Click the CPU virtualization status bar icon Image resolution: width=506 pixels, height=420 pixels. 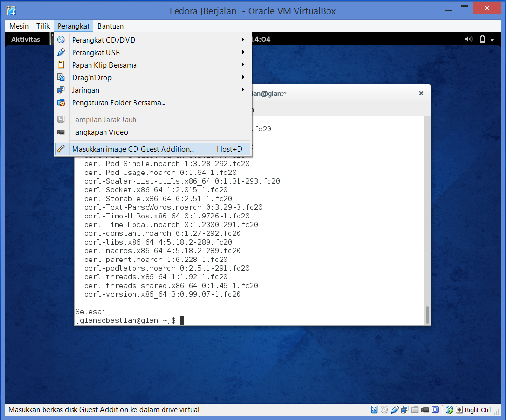[x=435, y=410]
